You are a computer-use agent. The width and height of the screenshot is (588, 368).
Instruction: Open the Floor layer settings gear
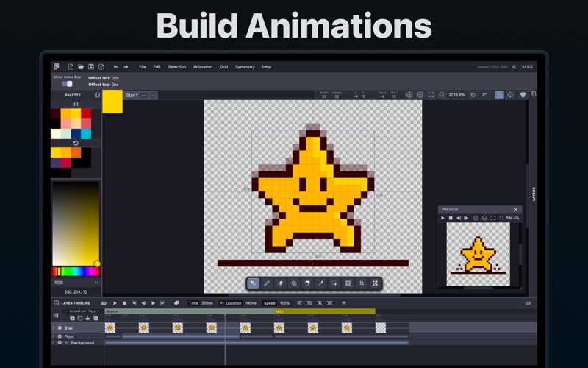[x=60, y=336]
